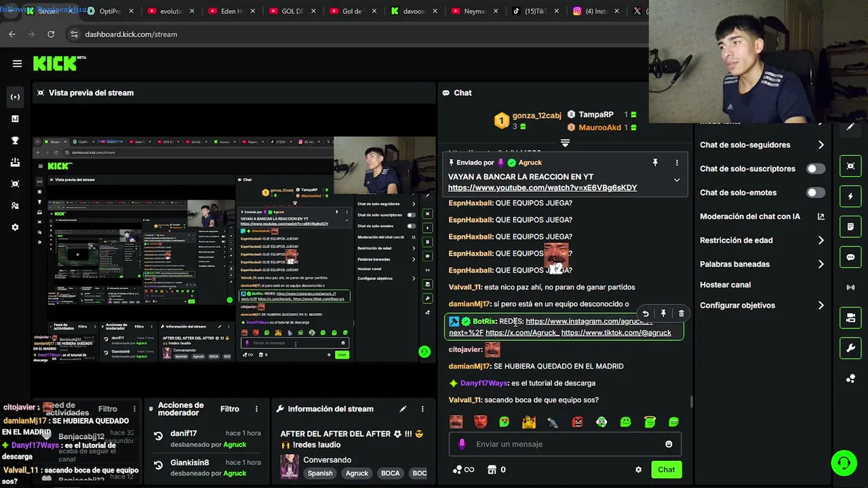Image resolution: width=868 pixels, height=488 pixels.
Task: Open the emoji picker in message box
Action: [669, 444]
